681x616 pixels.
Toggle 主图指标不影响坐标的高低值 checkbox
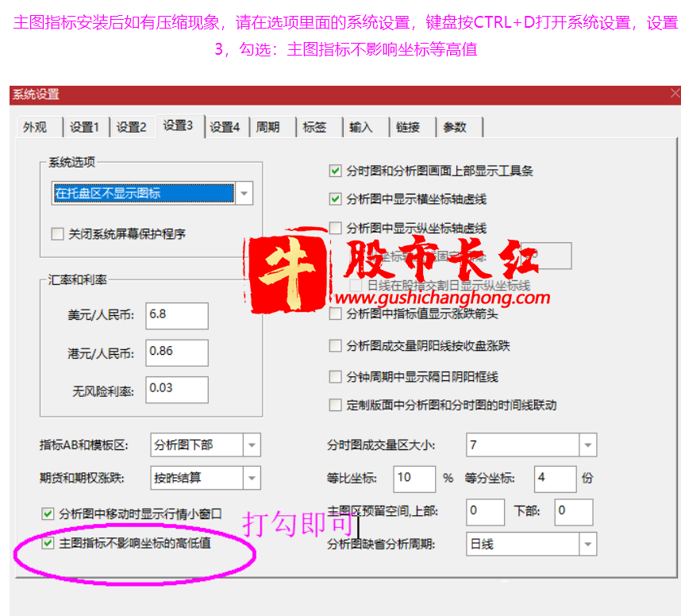[x=48, y=543]
